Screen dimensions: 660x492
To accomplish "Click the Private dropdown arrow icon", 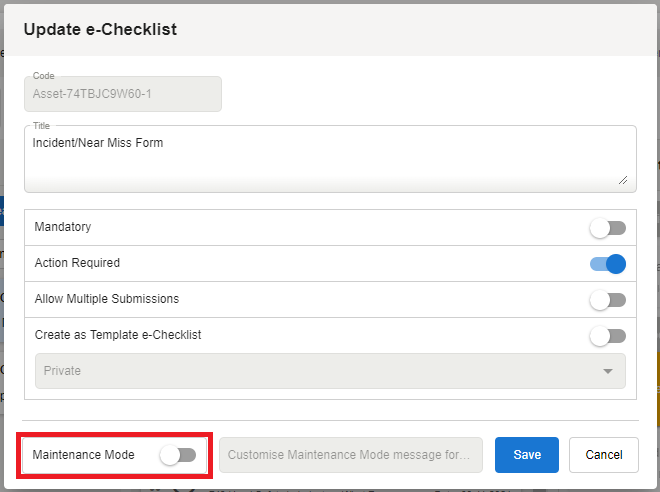I will (608, 371).
